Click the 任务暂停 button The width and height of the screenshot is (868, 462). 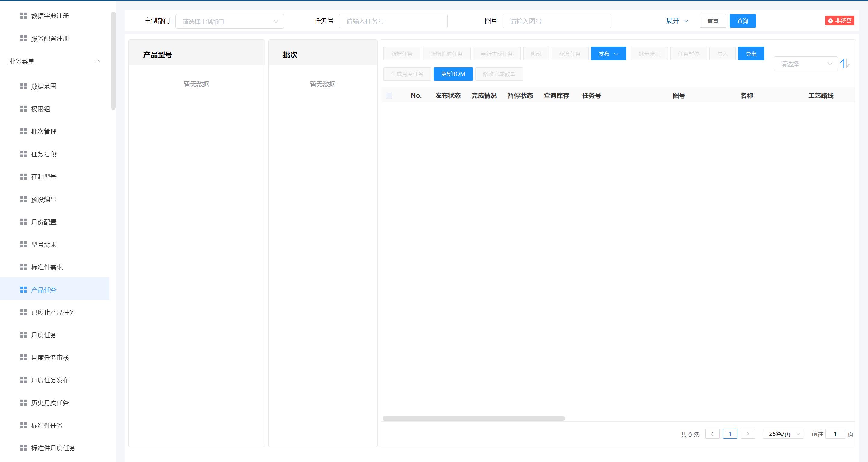tap(688, 54)
